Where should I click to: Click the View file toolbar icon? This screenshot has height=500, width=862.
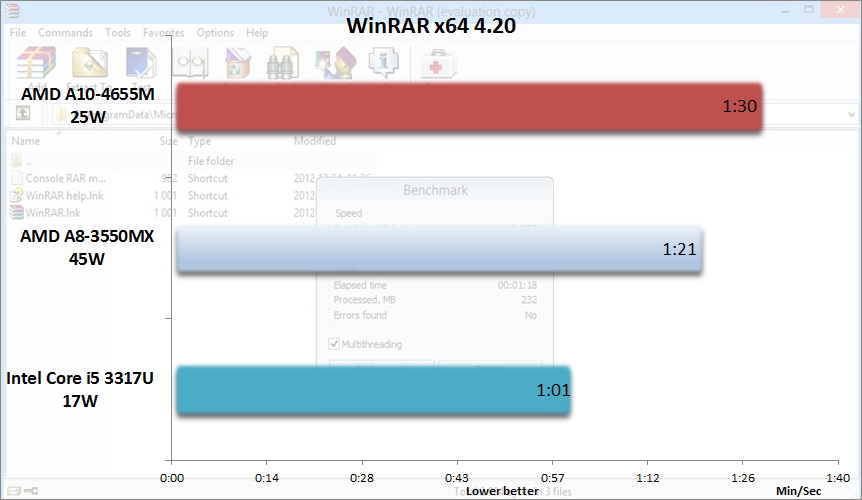190,63
